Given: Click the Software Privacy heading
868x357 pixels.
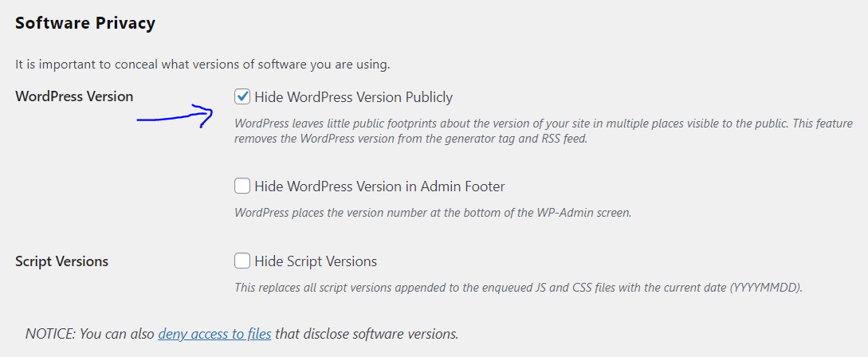Looking at the screenshot, I should [x=85, y=23].
